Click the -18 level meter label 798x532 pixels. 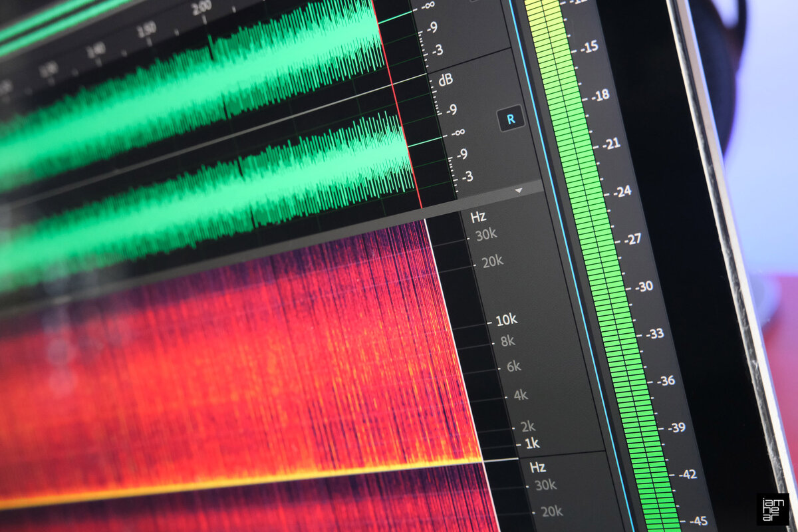(600, 94)
